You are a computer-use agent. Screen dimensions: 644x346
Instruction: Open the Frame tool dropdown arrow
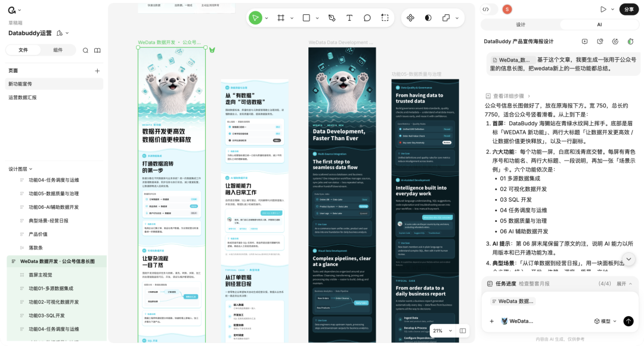pyautogui.click(x=292, y=18)
